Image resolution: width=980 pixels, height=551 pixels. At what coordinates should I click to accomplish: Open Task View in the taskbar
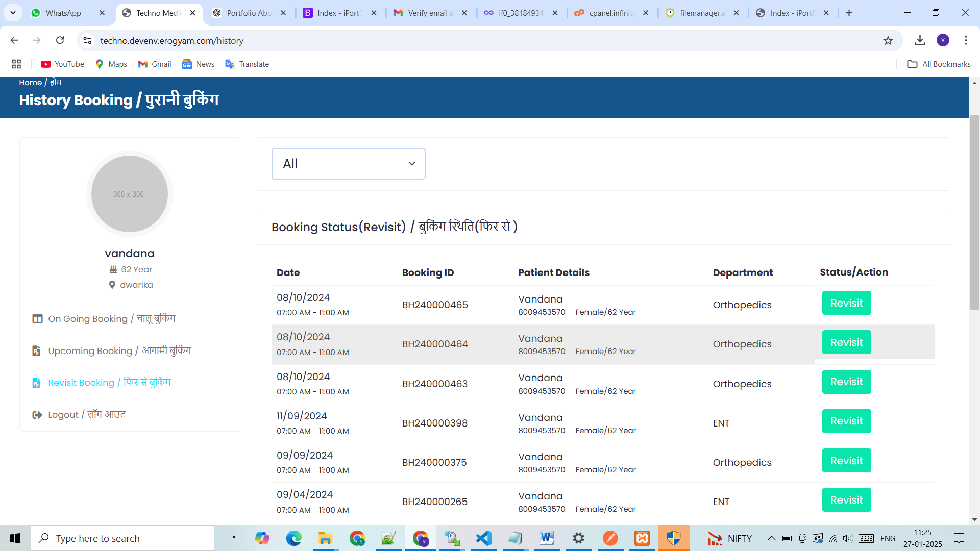(x=230, y=538)
